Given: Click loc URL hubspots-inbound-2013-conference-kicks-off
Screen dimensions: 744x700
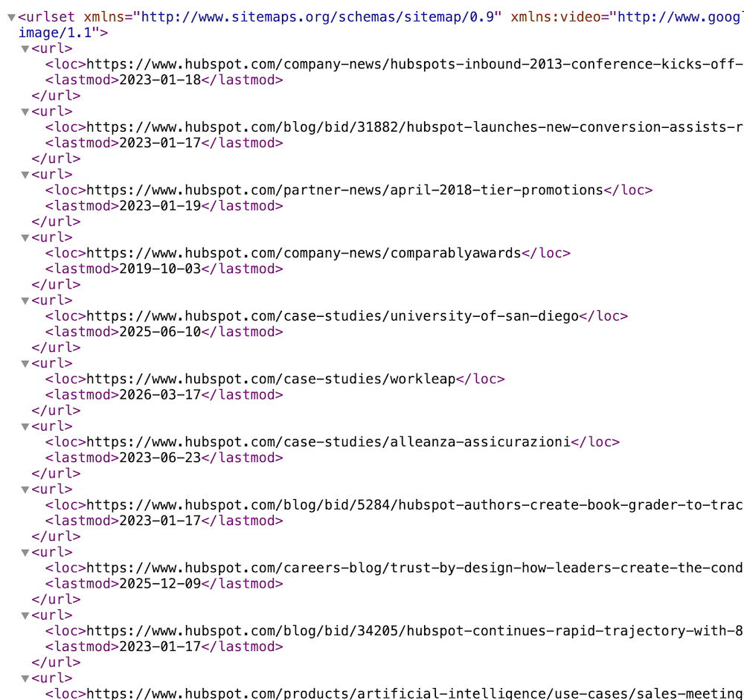Looking at the screenshot, I should click(x=414, y=64).
